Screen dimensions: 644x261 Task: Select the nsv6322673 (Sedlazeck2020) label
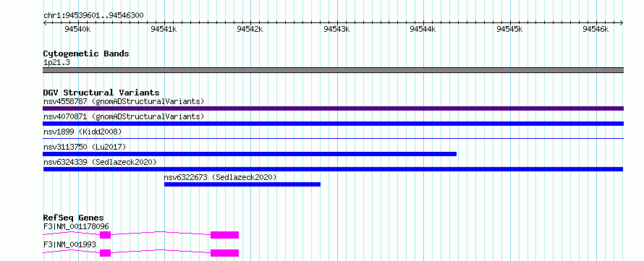tap(220, 177)
